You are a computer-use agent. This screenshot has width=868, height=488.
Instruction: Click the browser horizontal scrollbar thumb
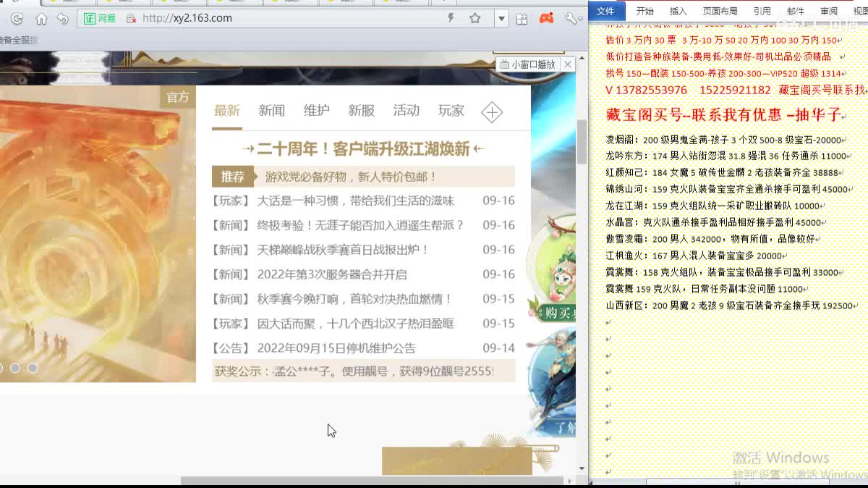tap(372, 481)
